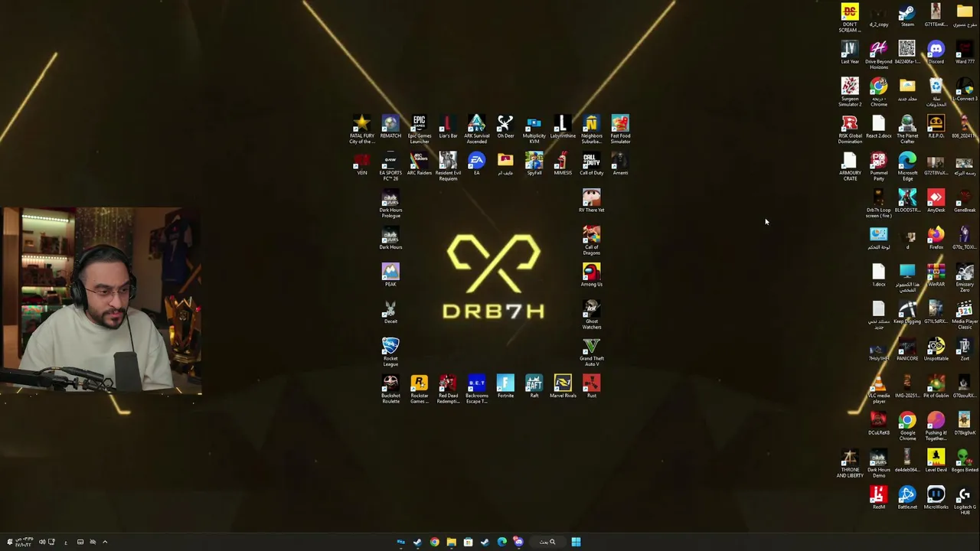
Task: Select Ghost Watchers icon
Action: (591, 315)
